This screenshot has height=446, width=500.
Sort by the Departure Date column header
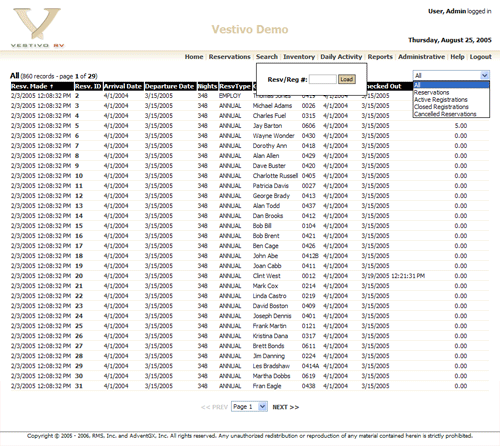pyautogui.click(x=170, y=86)
